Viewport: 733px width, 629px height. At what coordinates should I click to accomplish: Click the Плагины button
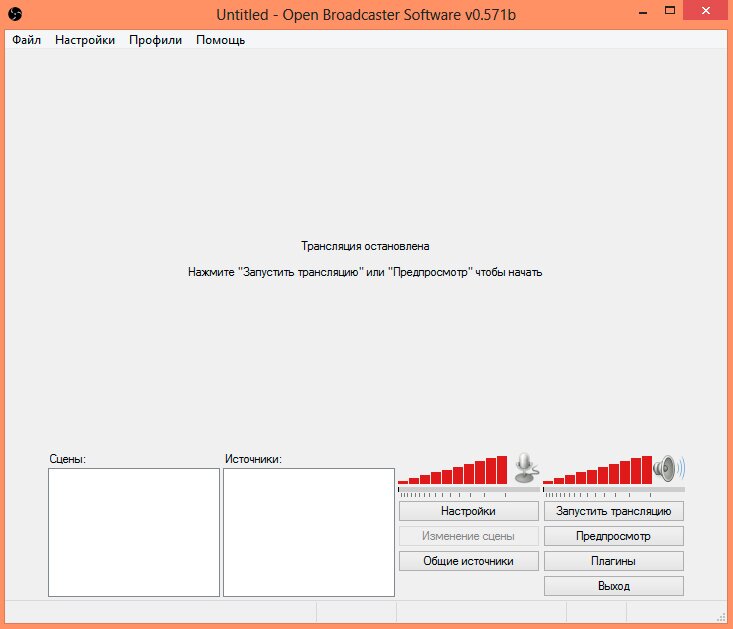[x=613, y=561]
